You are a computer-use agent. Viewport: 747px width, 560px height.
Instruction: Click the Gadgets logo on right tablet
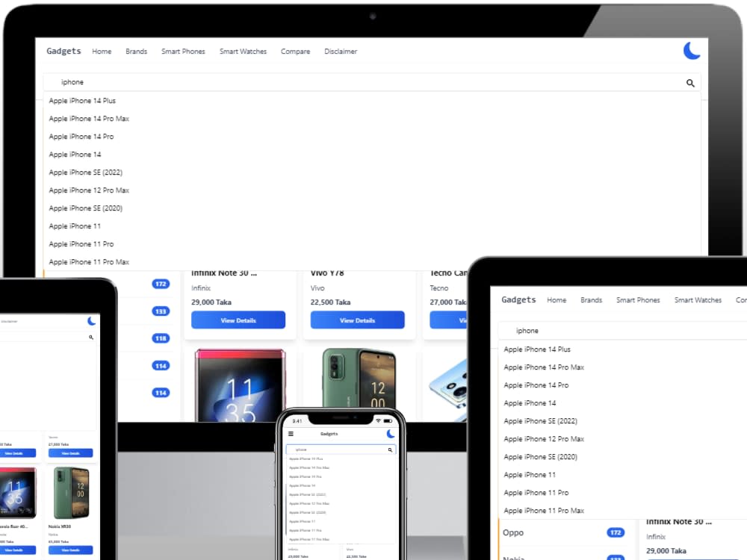[518, 299]
